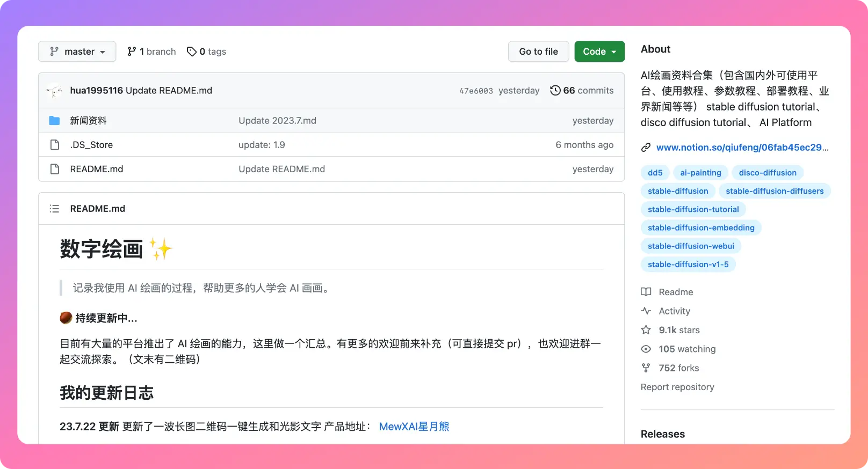The width and height of the screenshot is (868, 469).
Task: Open the master branch dropdown
Action: [77, 52]
